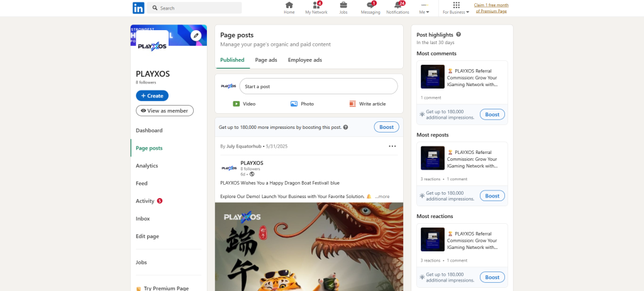Select Try Premium Page link
The image size is (644, 291).
162,288
